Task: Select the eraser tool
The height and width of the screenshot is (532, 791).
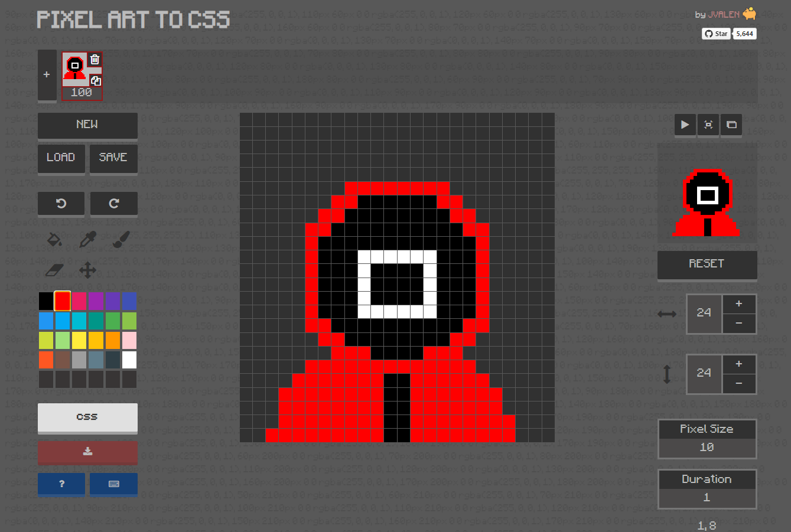Action: pyautogui.click(x=54, y=270)
